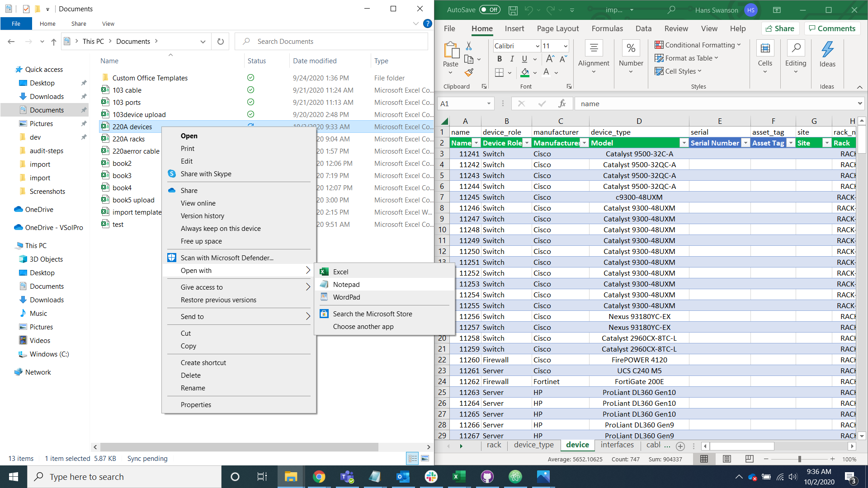Open File Explorer help question icon
The image size is (868, 488).
point(427,23)
